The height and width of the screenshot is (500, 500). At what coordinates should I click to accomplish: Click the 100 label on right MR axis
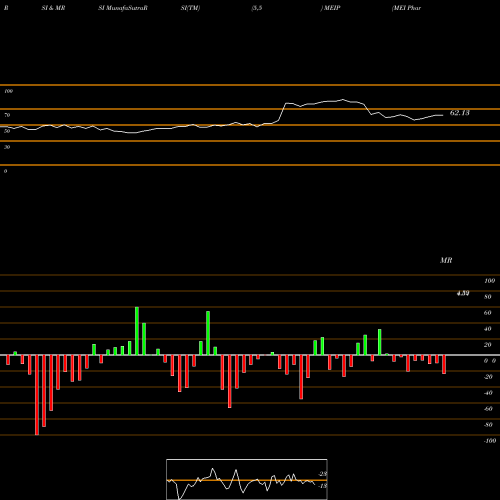(490, 281)
